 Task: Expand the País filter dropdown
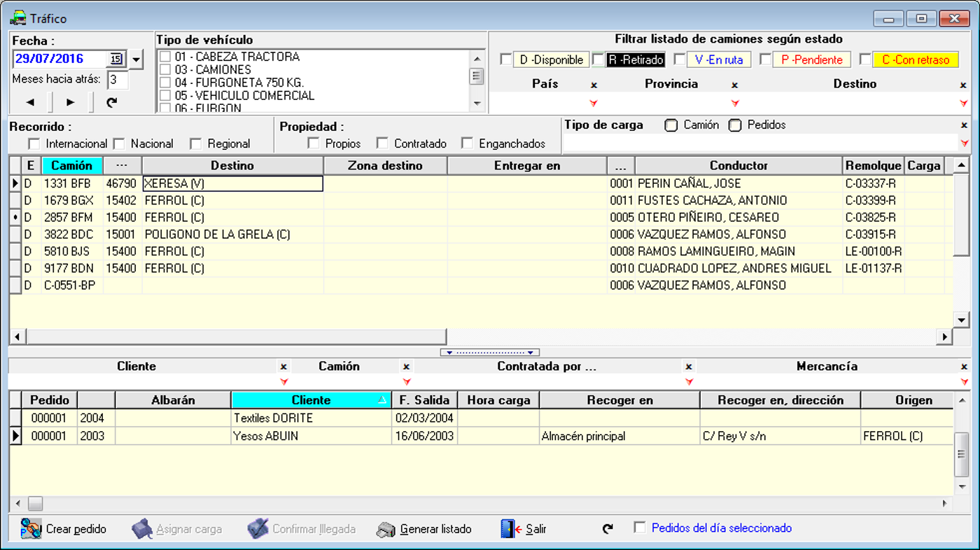point(594,104)
